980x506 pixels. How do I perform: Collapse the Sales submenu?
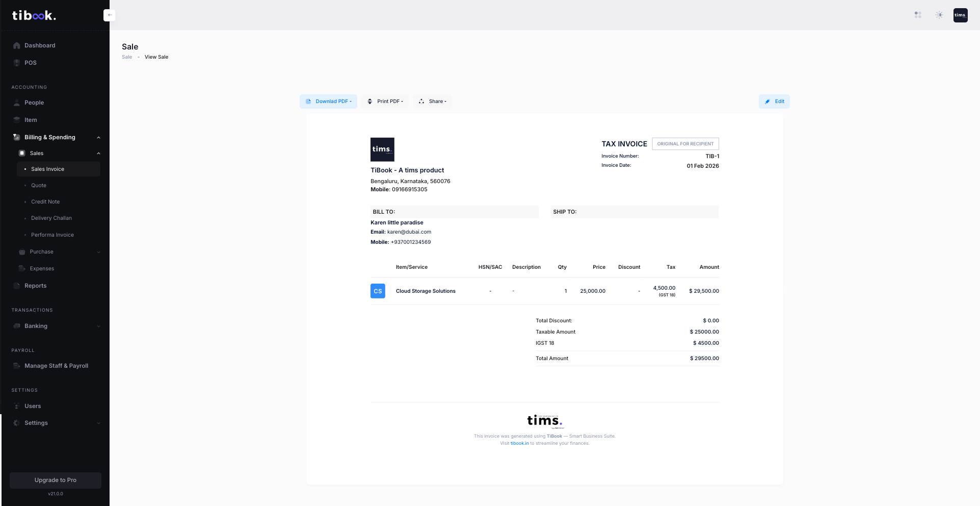tap(98, 154)
